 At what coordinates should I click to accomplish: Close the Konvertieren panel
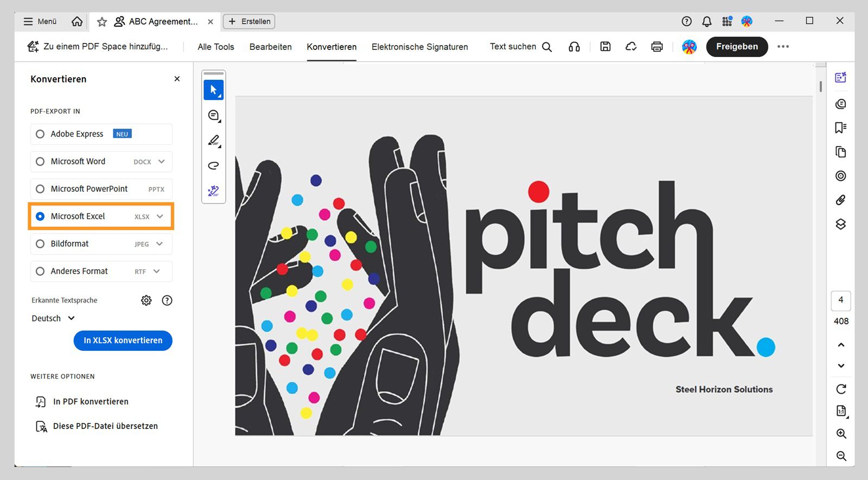177,79
